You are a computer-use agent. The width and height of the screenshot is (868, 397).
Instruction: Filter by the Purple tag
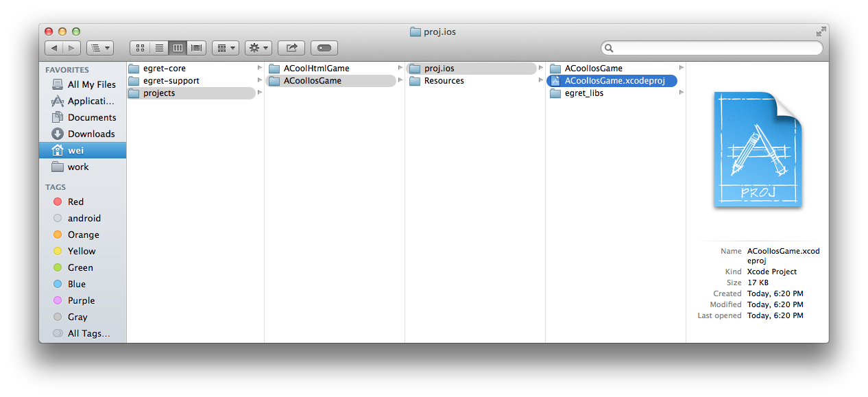(83, 300)
